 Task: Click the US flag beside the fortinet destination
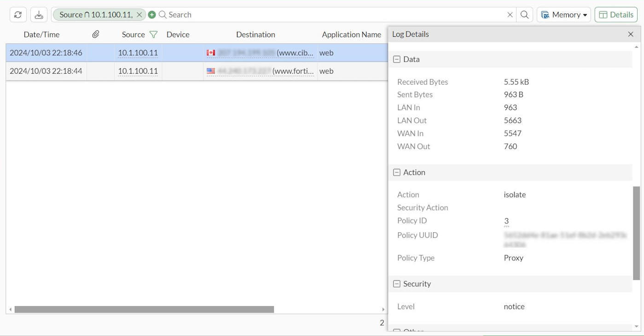[x=211, y=71]
